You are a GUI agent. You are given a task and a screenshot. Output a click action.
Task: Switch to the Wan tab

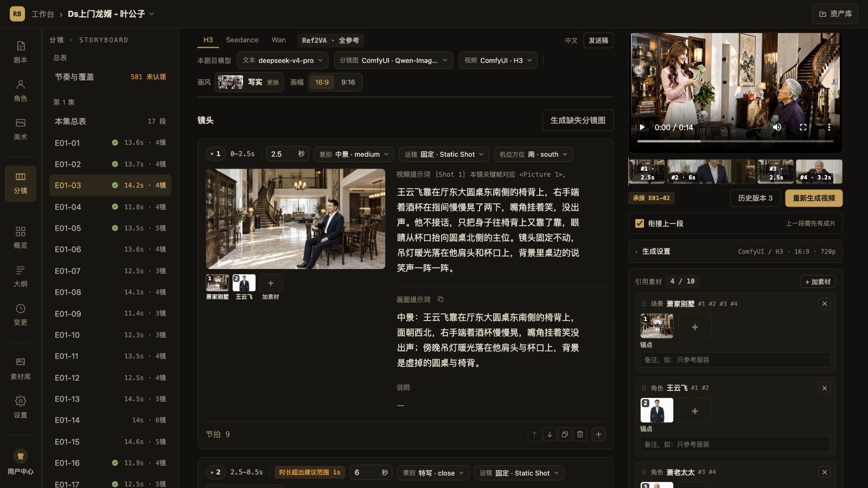pyautogui.click(x=279, y=40)
